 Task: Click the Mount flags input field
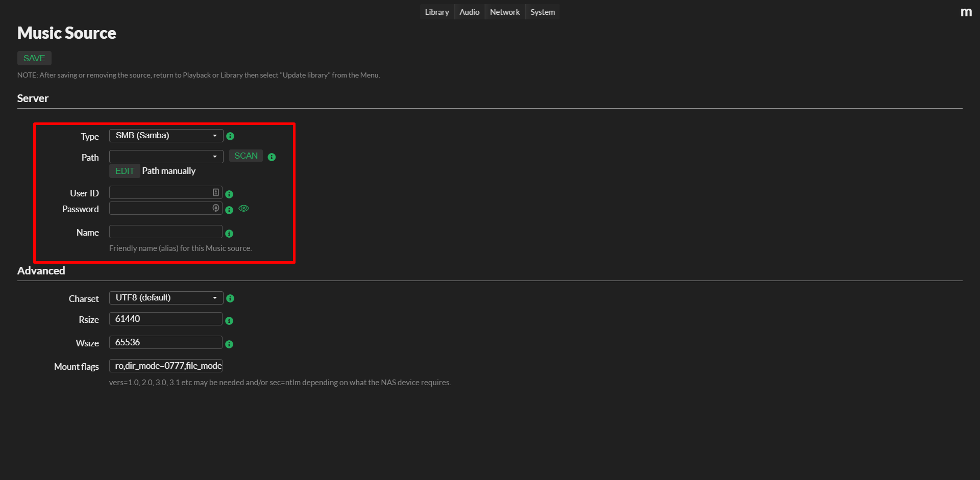166,366
